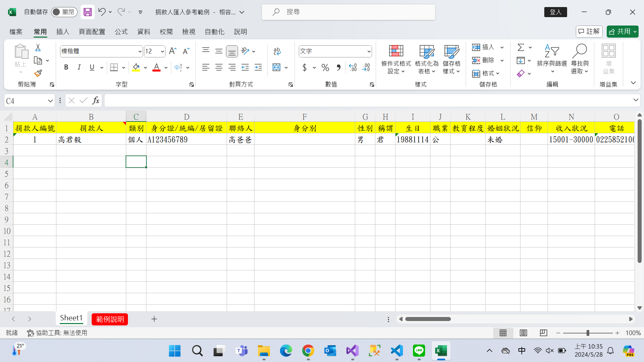Open the font name dropdown
This screenshot has width=644, height=362.
tap(140, 51)
